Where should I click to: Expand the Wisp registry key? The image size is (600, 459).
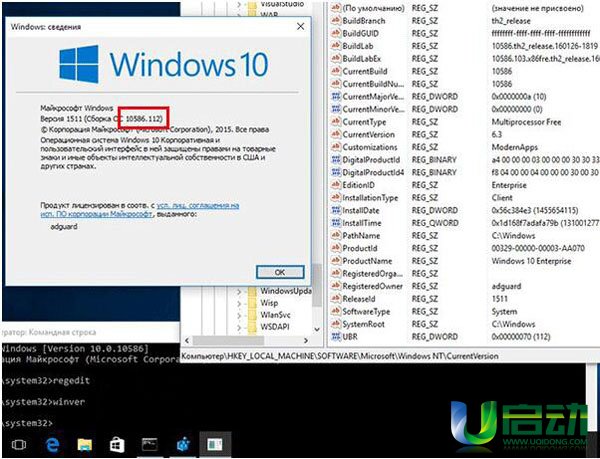[x=239, y=303]
